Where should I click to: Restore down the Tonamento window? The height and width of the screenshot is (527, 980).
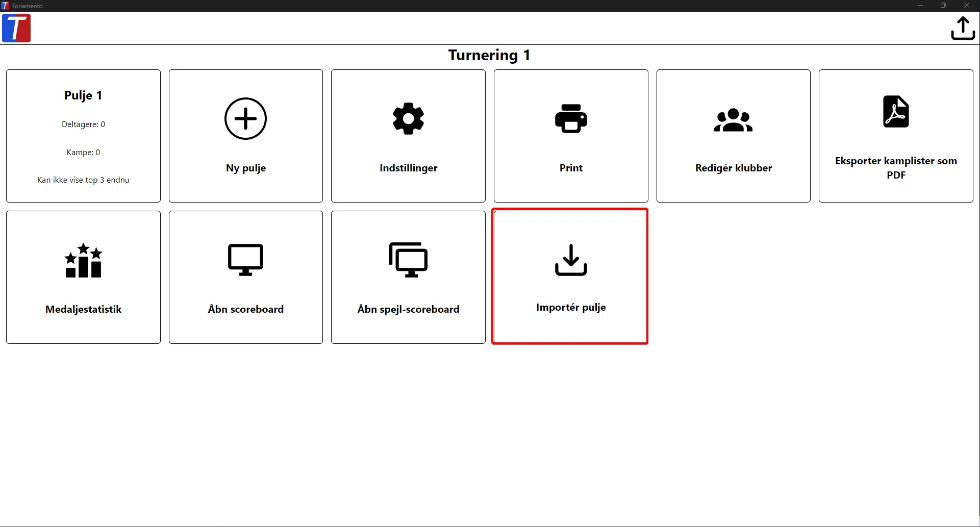[x=943, y=6]
